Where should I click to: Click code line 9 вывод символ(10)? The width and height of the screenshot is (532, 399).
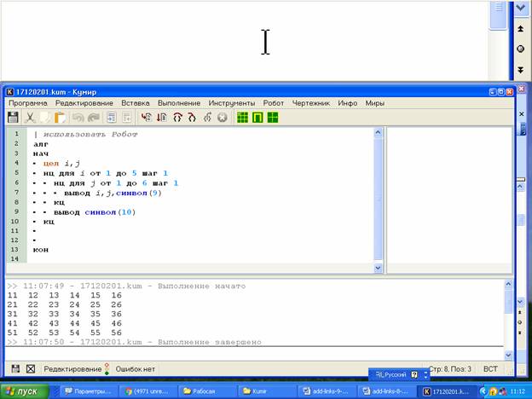point(95,212)
